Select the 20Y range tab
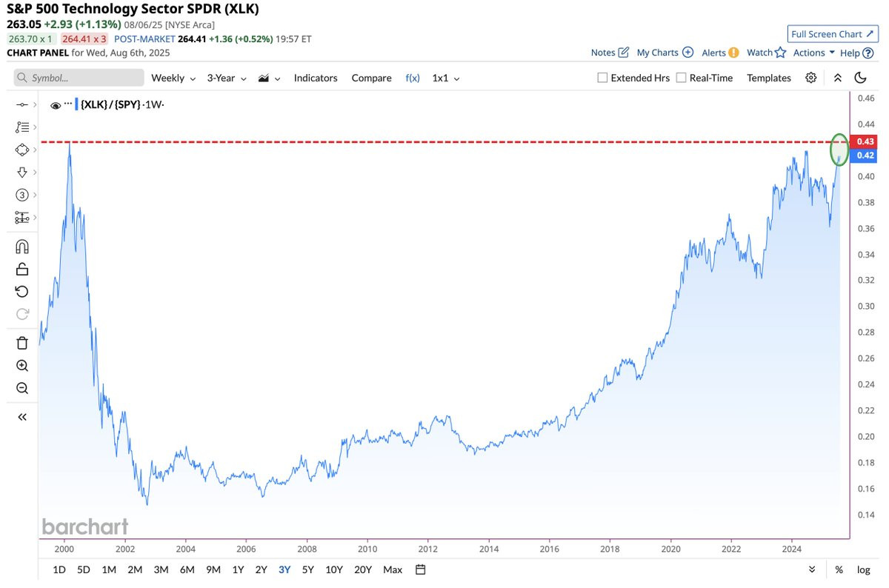 tap(363, 569)
